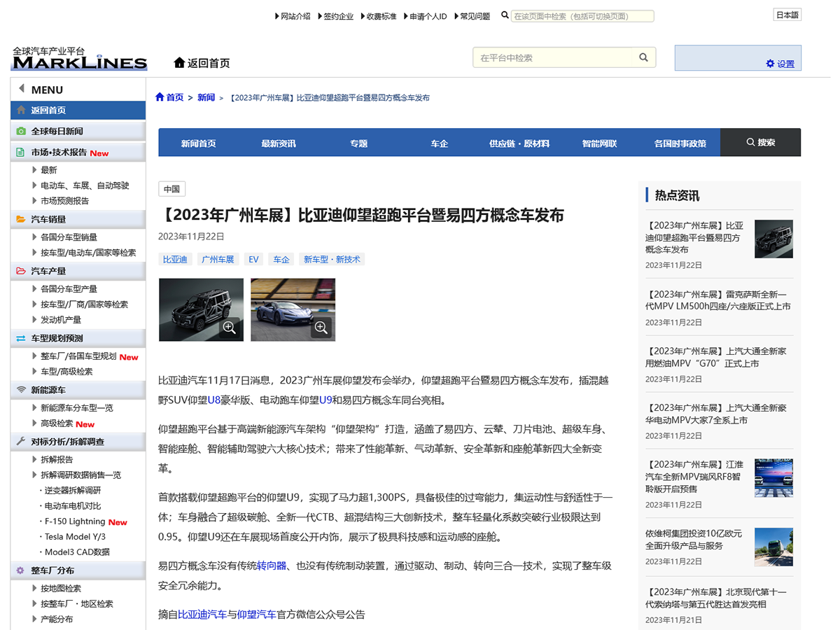Expand 按车型/电动车/国家等检索 item
The height and width of the screenshot is (630, 840).
[84, 253]
